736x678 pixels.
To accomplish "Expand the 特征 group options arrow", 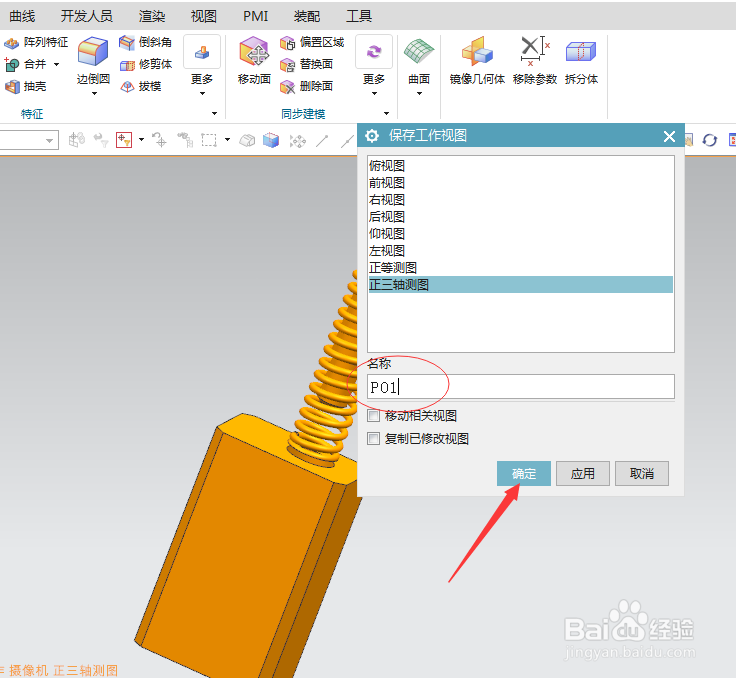I will [215, 114].
